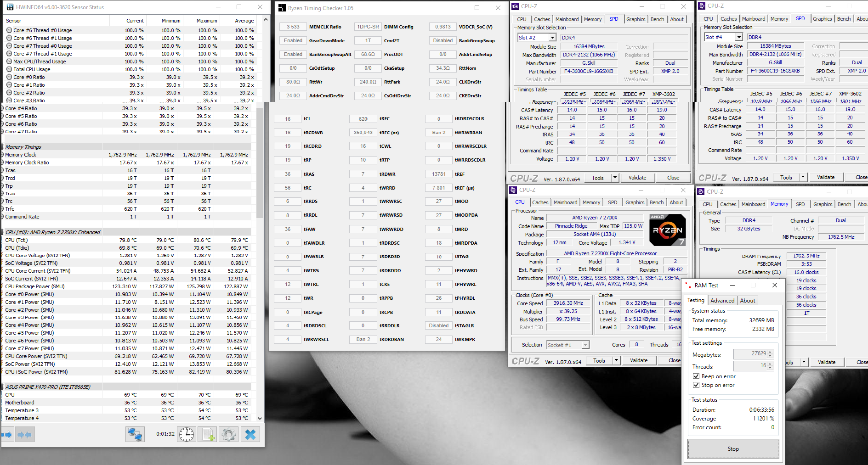Open HWiNFO sensor settings gear icon
This screenshot has width=868, height=465.
(229, 434)
